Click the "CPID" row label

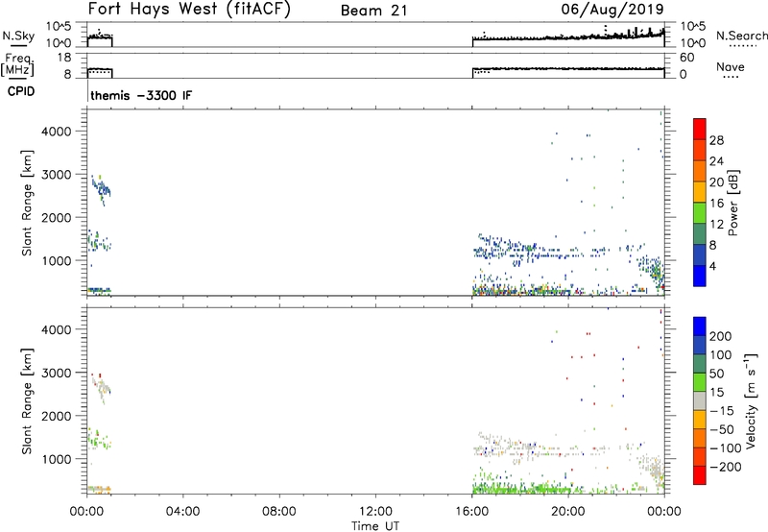[x=21, y=91]
